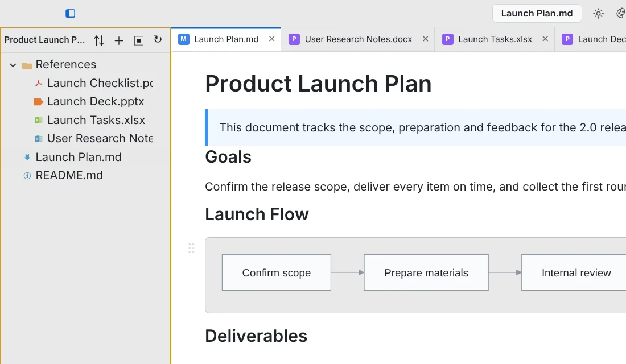Click the info icon beside README.md
The image size is (626, 364).
click(27, 176)
